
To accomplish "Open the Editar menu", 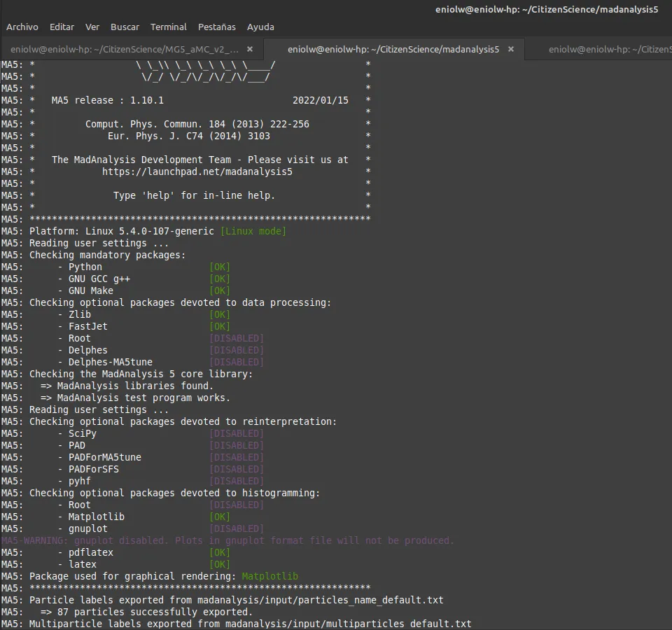I will point(62,27).
